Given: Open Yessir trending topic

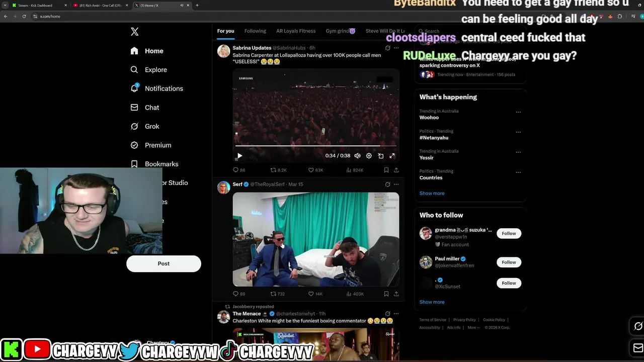Looking at the screenshot, I should pos(426,158).
